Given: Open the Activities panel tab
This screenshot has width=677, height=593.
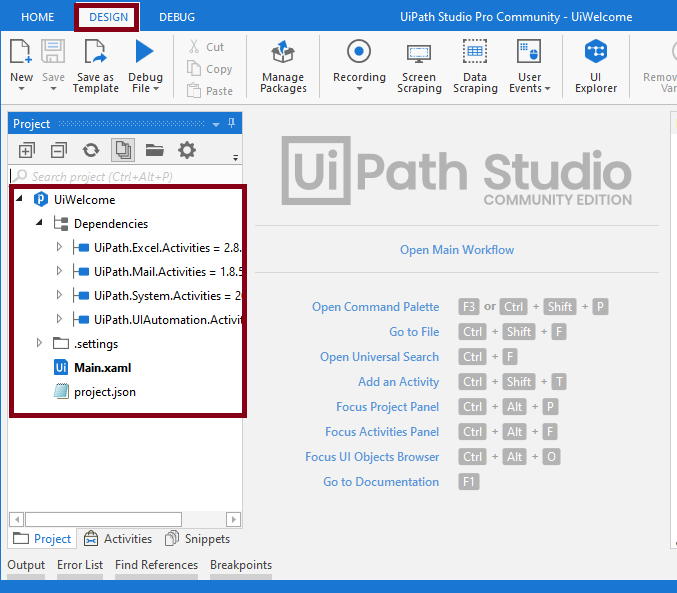Looking at the screenshot, I should pyautogui.click(x=118, y=539).
